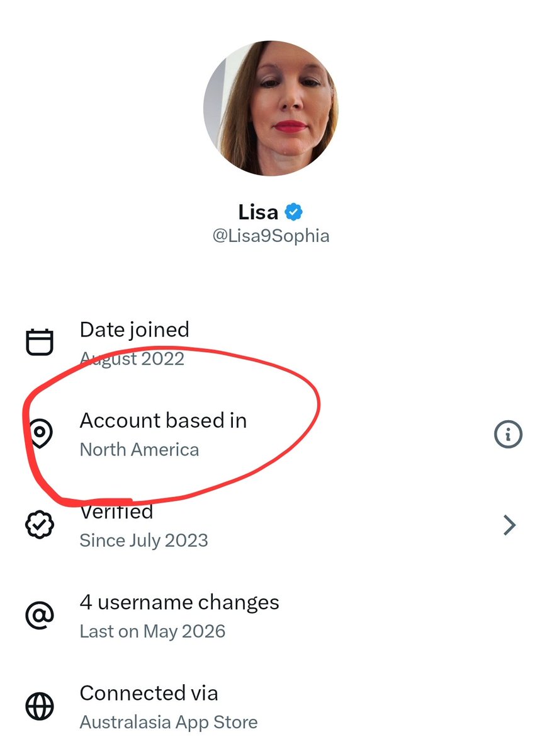This screenshot has height=756, width=542.
Task: Select the Account based in row
Action: tap(271, 434)
